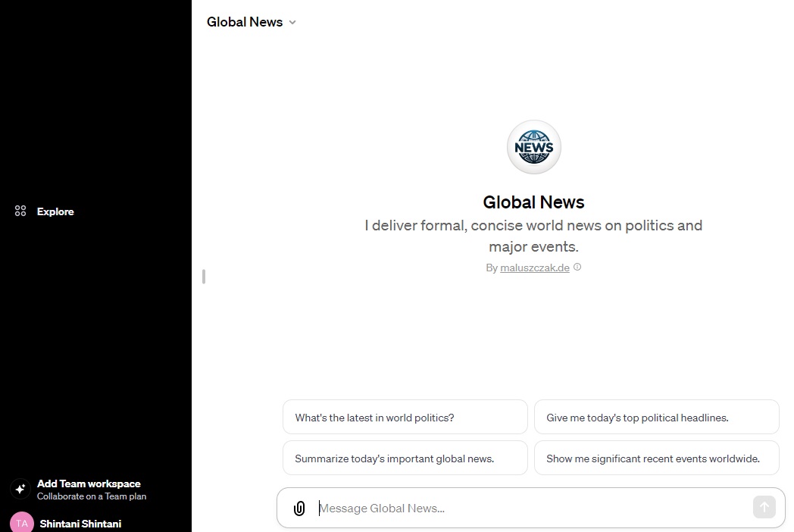Click the Global News globe logo
The height and width of the screenshot is (532, 794).
tap(534, 147)
